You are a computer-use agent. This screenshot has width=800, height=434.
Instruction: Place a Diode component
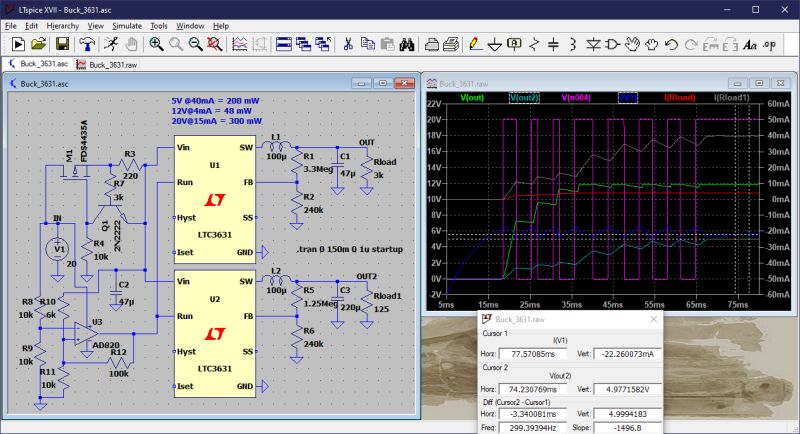coord(593,44)
